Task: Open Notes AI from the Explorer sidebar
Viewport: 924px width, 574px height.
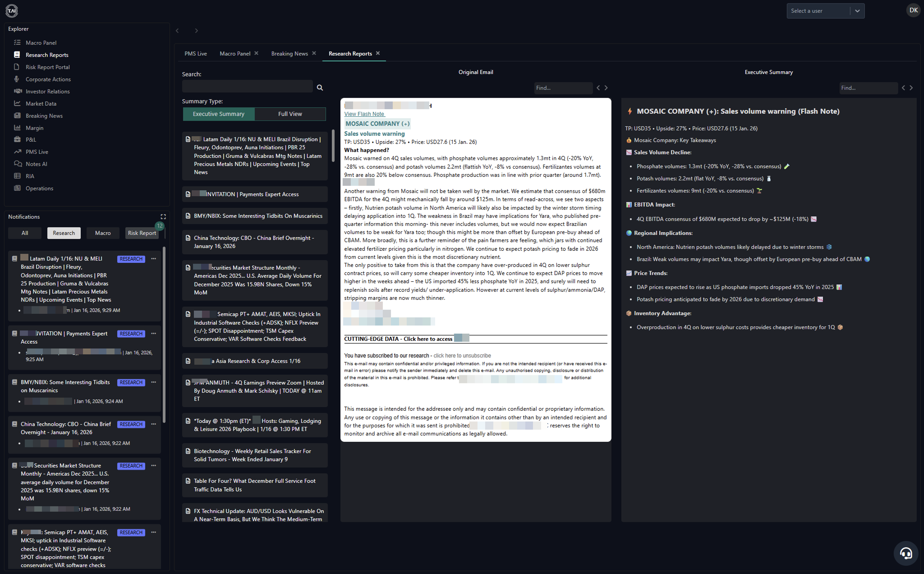Action: (x=36, y=164)
